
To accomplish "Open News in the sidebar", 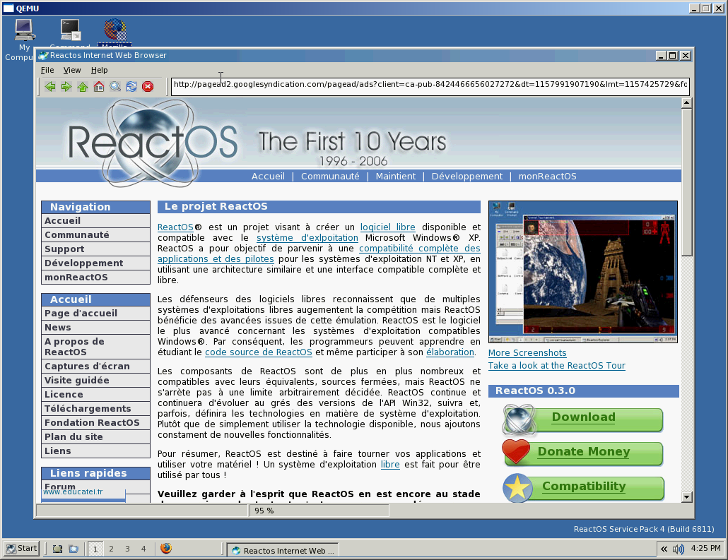I will [95, 328].
